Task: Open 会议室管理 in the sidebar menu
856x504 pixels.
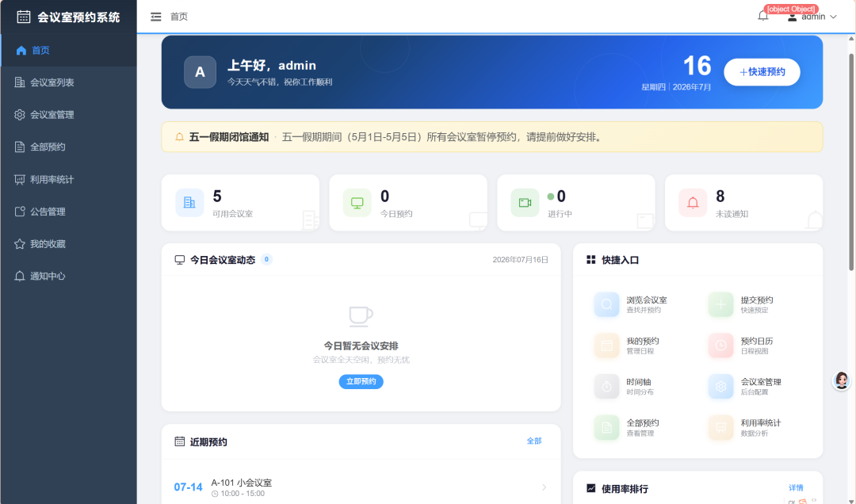Action: [x=68, y=115]
